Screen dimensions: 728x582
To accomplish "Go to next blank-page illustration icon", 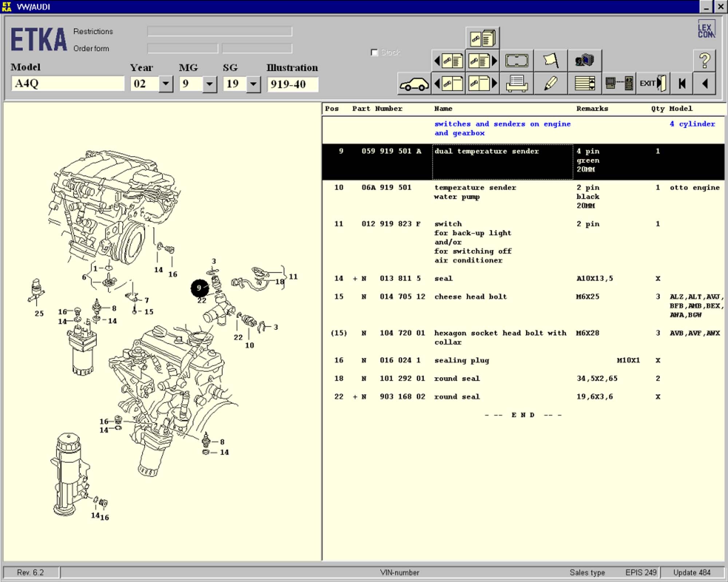I will 483,84.
